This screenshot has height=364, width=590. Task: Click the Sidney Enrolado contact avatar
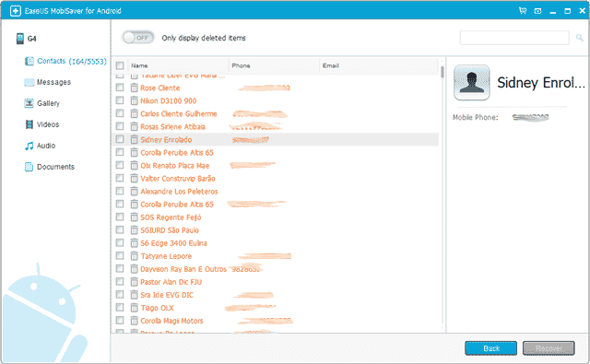[x=471, y=82]
